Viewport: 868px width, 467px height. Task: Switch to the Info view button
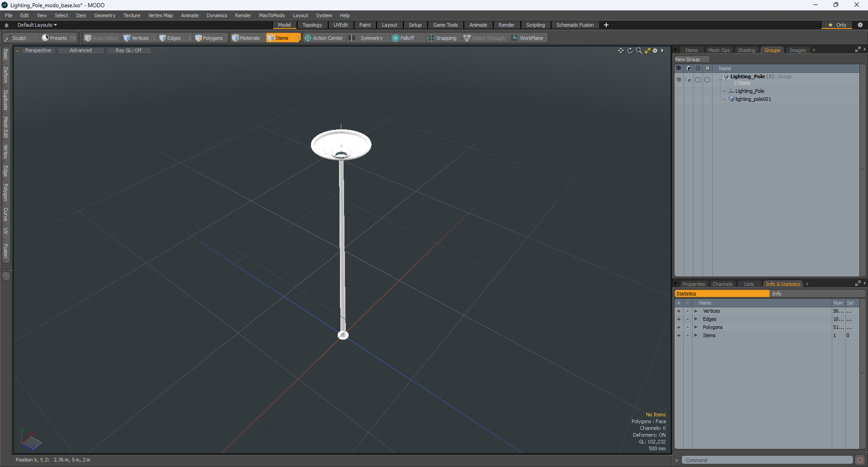817,294
